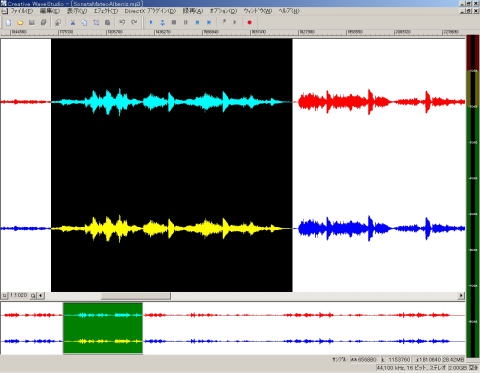
Task: Click the yellow selected waveform in lower channel
Action: (x=172, y=228)
